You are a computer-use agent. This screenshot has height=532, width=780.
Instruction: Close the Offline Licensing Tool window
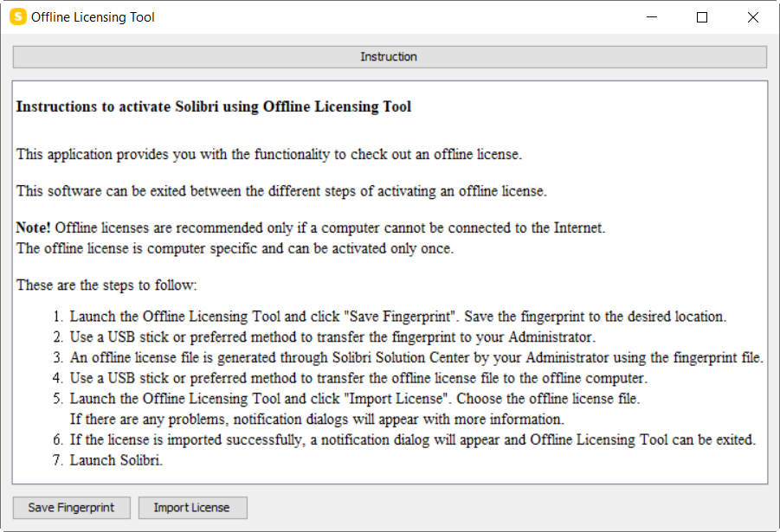[x=752, y=17]
